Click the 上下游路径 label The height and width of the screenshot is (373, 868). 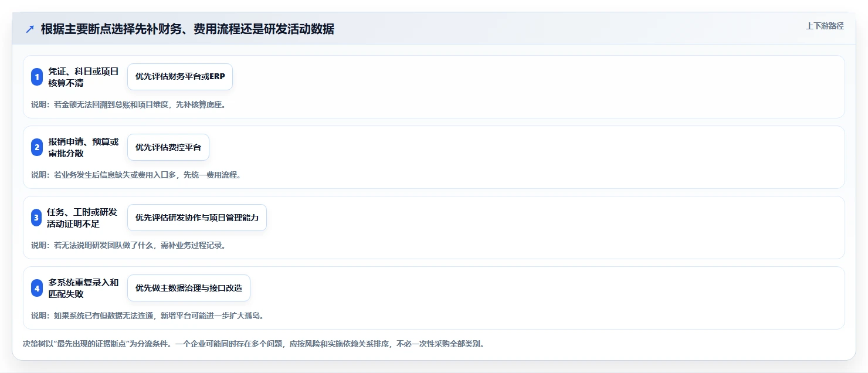coord(825,26)
